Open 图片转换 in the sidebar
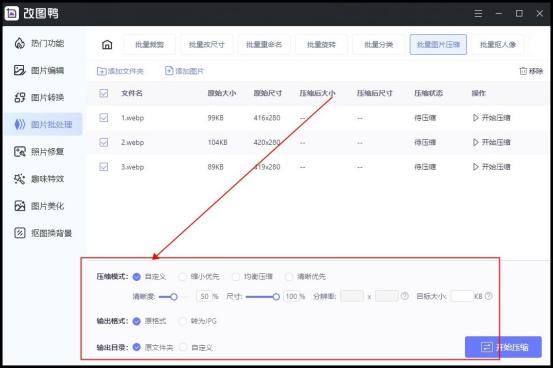Image resolution: width=554 pixels, height=369 pixels. click(x=39, y=97)
